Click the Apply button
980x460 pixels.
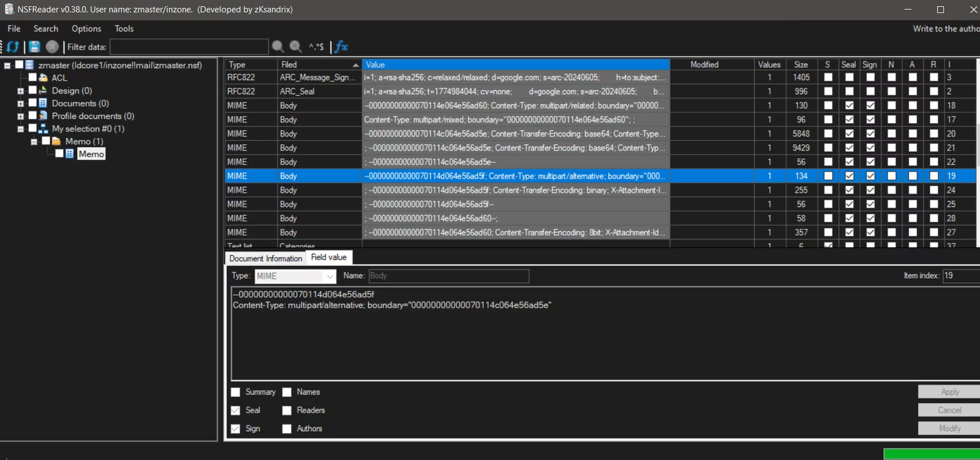pyautogui.click(x=949, y=392)
